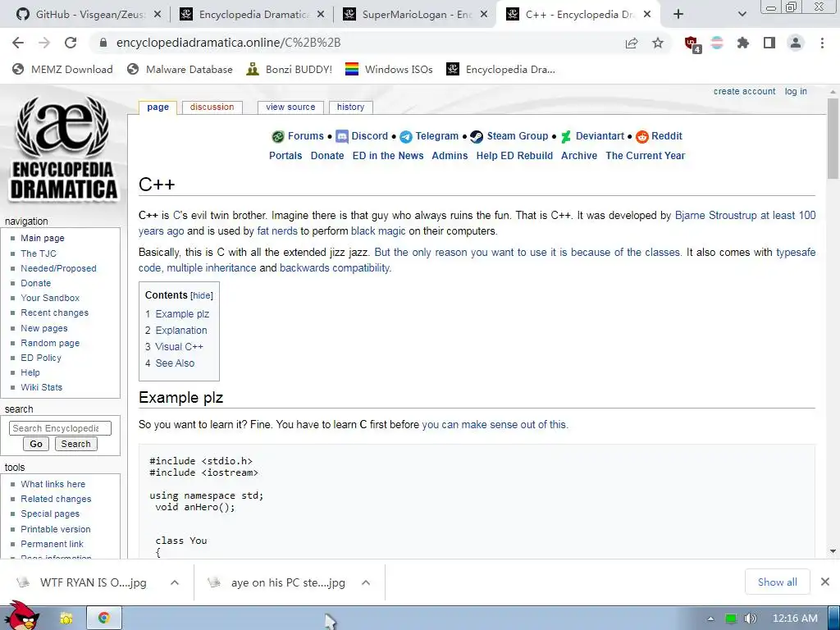Click the Go search button
The image size is (840, 630).
[x=36, y=444]
